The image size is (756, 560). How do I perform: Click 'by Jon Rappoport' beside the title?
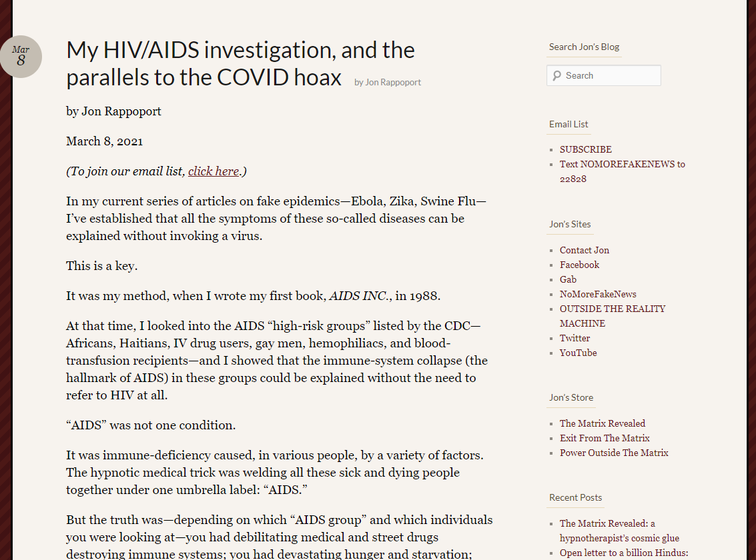[388, 83]
